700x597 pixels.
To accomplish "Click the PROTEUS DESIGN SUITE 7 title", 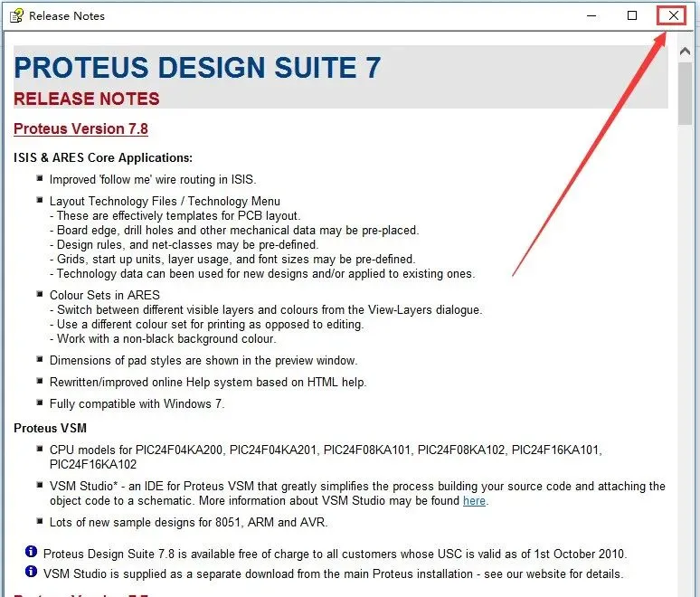I will coord(197,68).
